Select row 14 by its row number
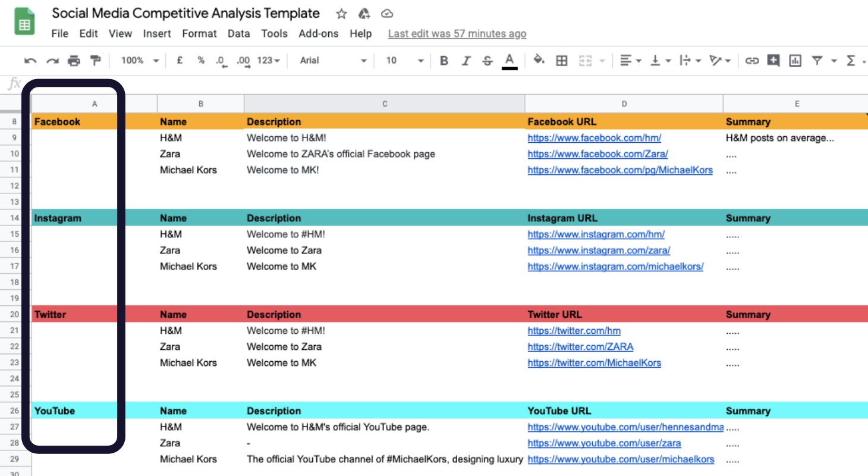The image size is (868, 476). [15, 218]
